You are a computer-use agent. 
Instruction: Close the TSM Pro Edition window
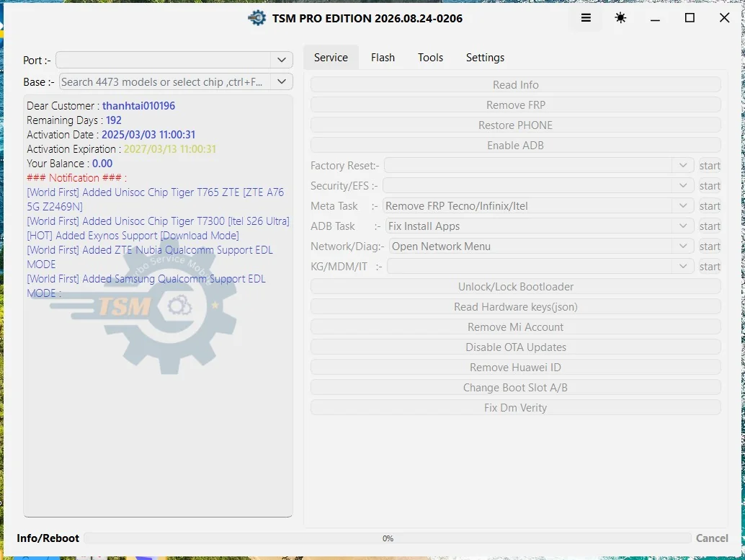click(724, 18)
